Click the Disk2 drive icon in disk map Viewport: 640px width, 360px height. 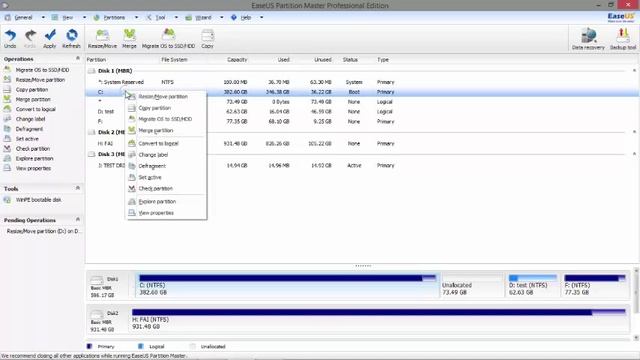point(97,314)
